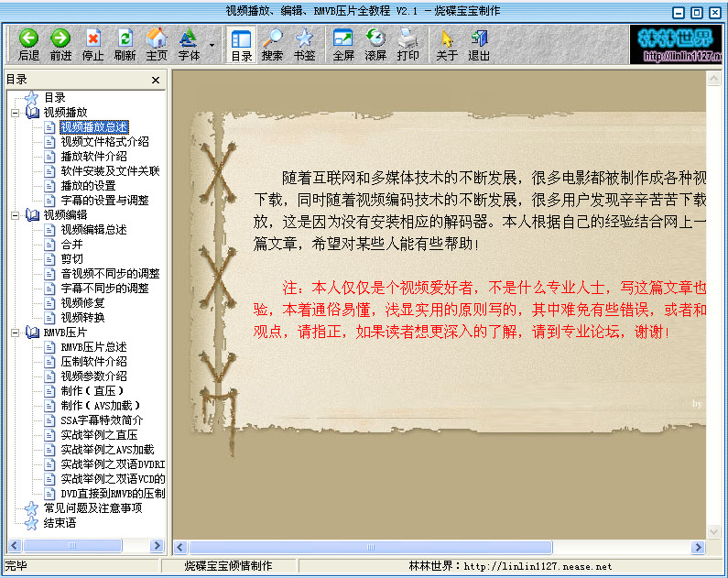Open DVD直接到RMVB的压制 page

point(113,494)
